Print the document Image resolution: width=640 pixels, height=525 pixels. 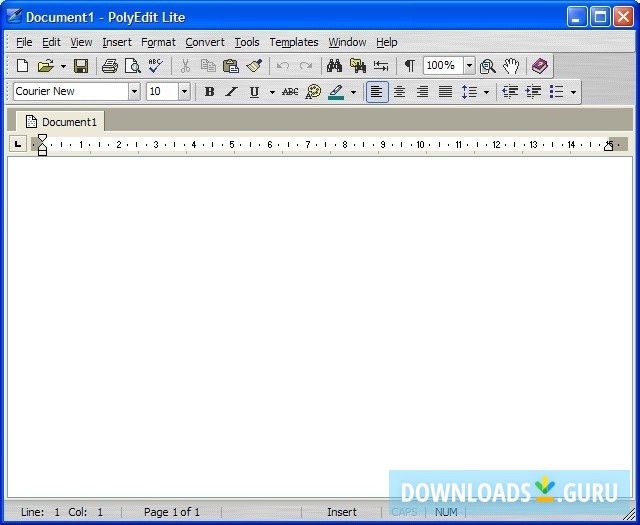click(x=109, y=66)
